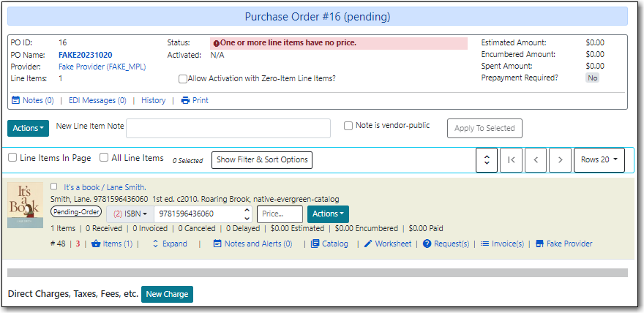Click line item number '# 48'
This screenshot has width=644, height=313.
coord(58,244)
